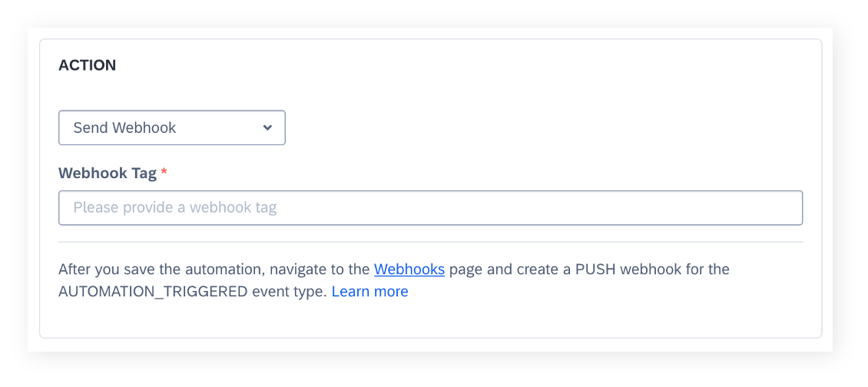868x387 pixels.
Task: Click empty space right of the action dropdown
Action: pyautogui.click(x=542, y=128)
